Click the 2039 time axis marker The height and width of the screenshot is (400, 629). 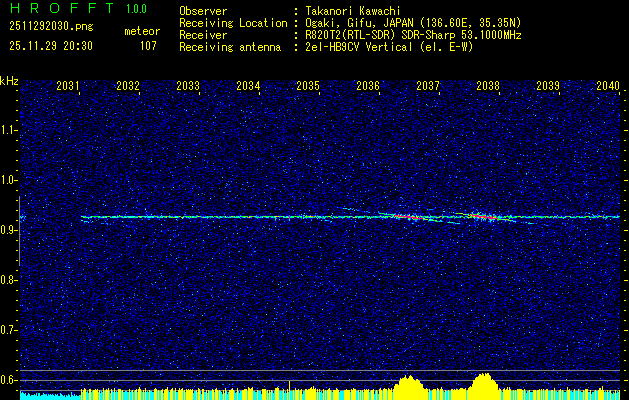pyautogui.click(x=548, y=86)
